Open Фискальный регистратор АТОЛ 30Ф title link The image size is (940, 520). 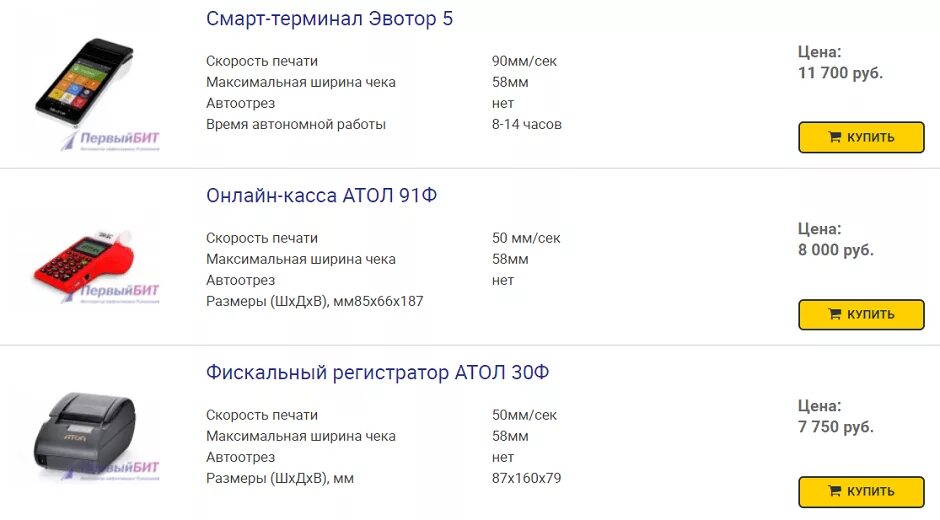pyautogui.click(x=377, y=372)
